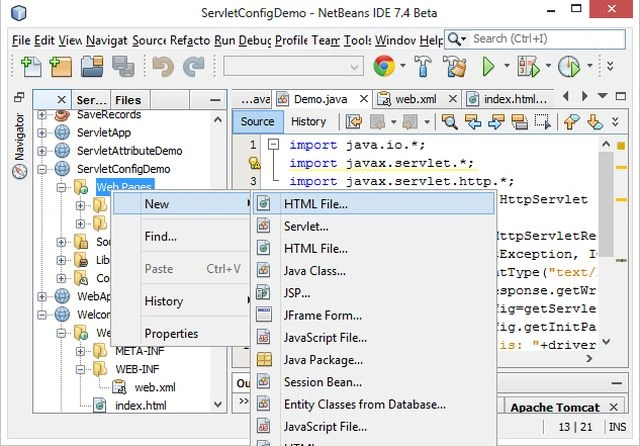The image size is (640, 446).
Task: Open the File menu
Action: point(21,40)
